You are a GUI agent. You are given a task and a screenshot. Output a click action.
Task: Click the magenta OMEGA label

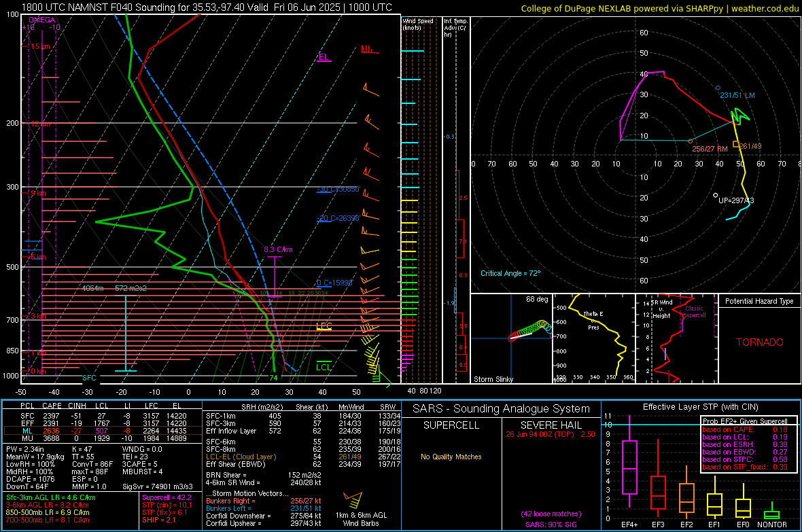[42, 20]
